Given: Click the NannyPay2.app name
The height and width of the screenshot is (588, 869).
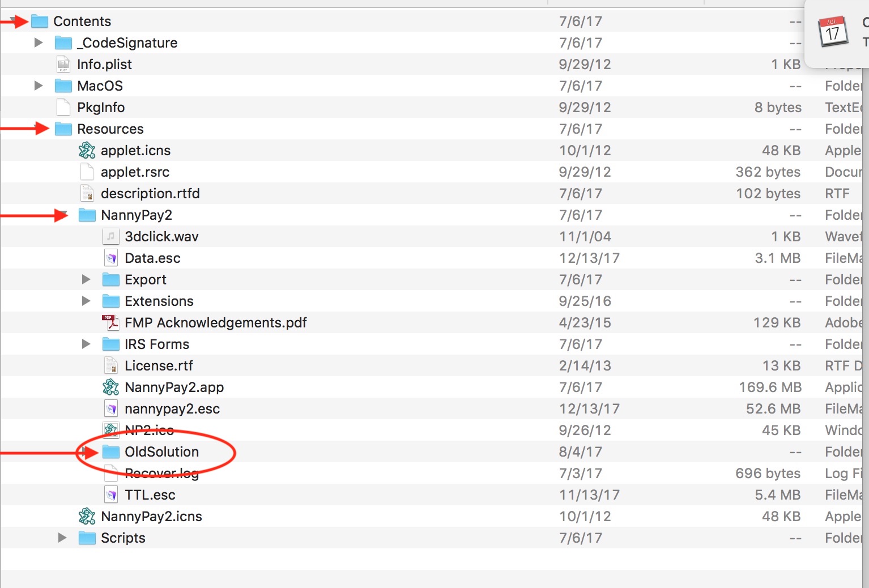Looking at the screenshot, I should 174,387.
